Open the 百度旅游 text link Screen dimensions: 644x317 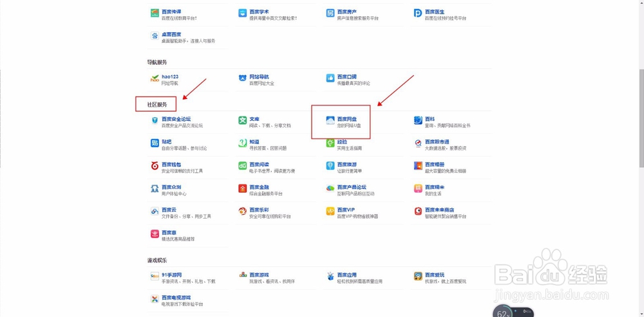click(x=347, y=165)
